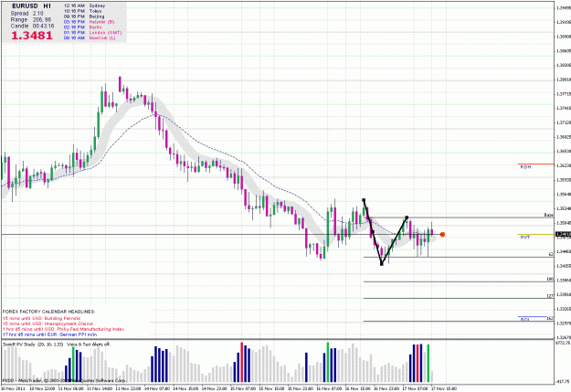The height and width of the screenshot is (392, 571).
Task: Select the yellow PVT pivot line
Action: 535,234
